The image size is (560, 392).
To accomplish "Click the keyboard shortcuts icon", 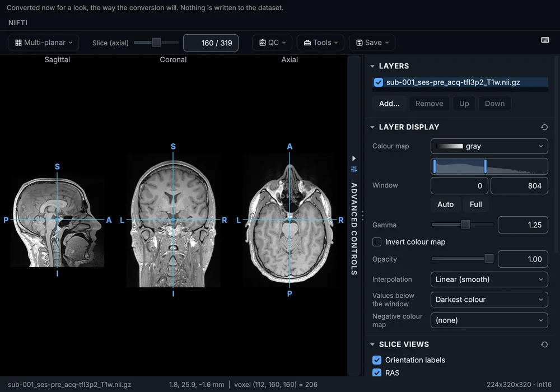I will [545, 40].
